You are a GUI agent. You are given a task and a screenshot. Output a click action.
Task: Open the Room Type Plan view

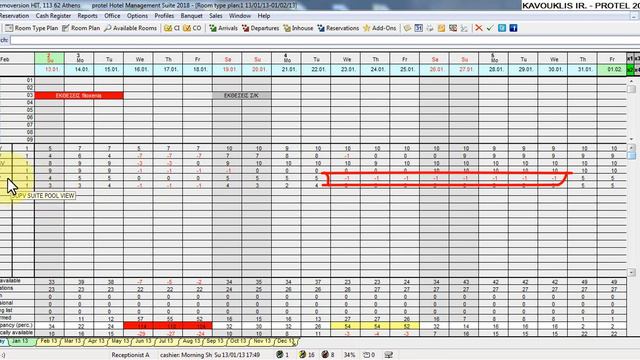tap(32, 28)
